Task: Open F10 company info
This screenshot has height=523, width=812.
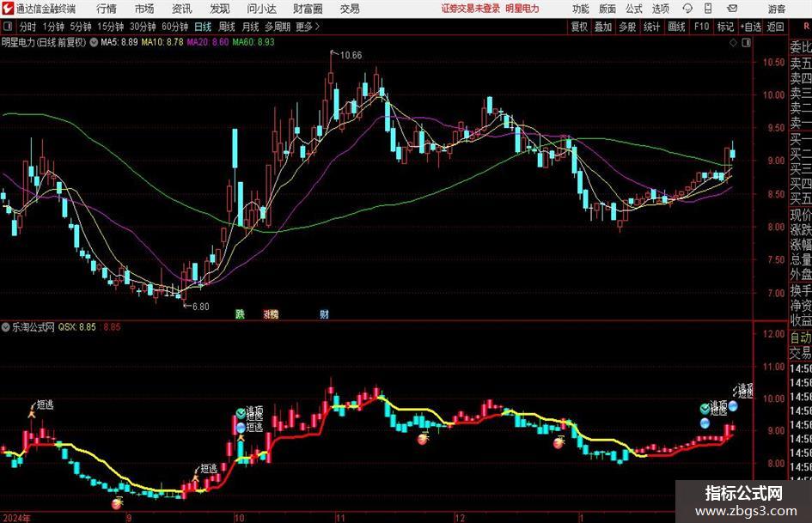Action: click(701, 27)
